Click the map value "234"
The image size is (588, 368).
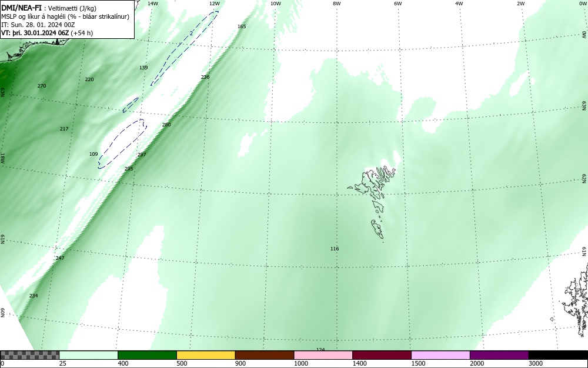point(34,296)
